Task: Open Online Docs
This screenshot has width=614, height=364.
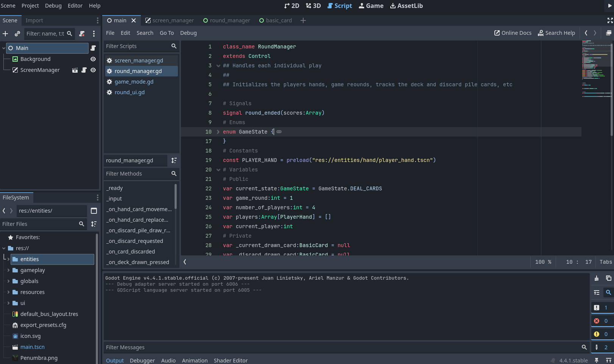Action: (513, 33)
